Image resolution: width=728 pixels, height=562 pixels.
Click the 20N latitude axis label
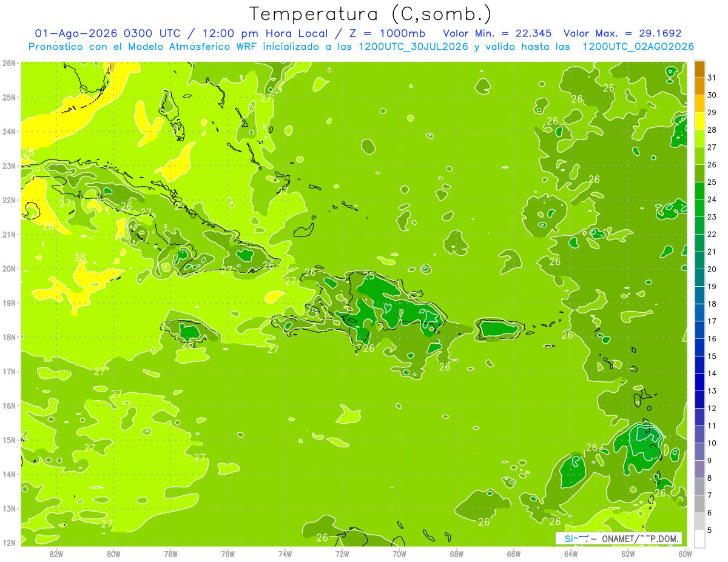coord(9,269)
